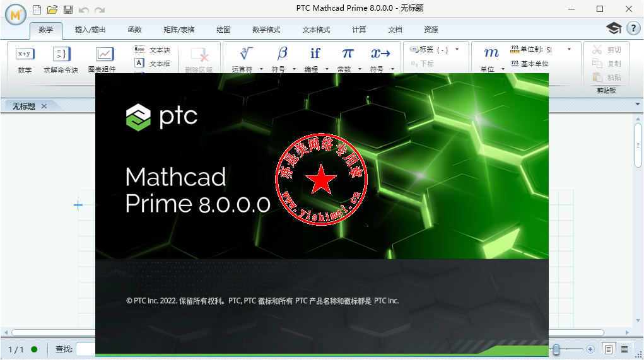
Task: Open the 数学格式 ribbon tab
Action: pyautogui.click(x=266, y=30)
